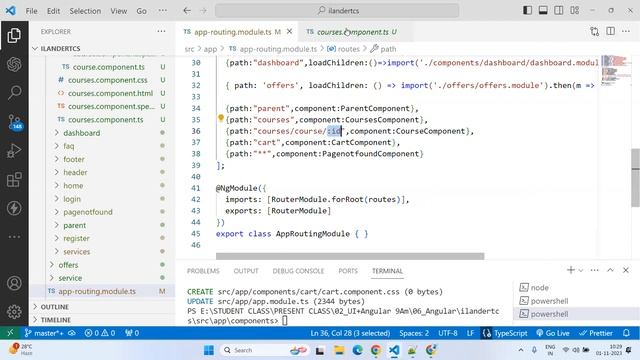This screenshot has width=640, height=360.
Task: Open the Extensions view
Action: tap(14, 180)
